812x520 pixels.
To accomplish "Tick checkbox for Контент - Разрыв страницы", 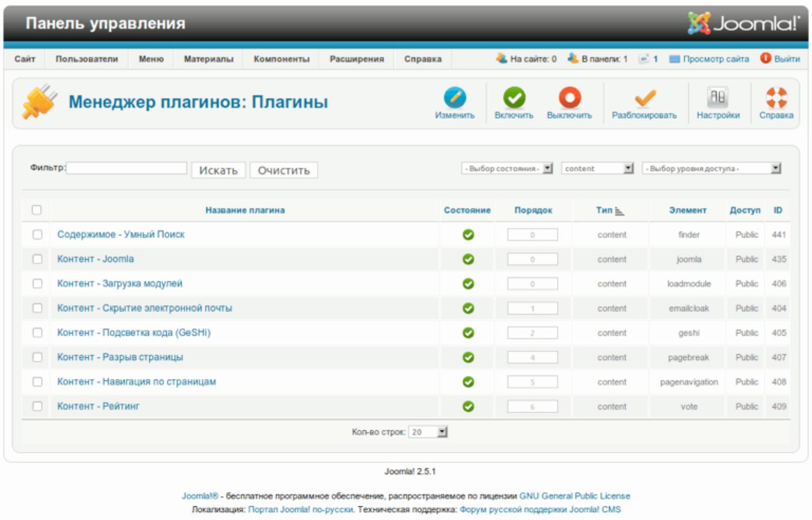I will tap(37, 357).
